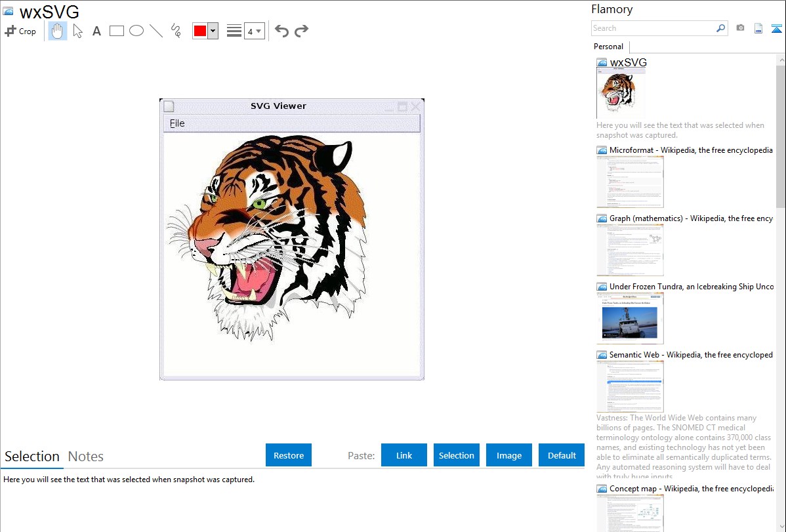Click the Search input field
The height and width of the screenshot is (532, 786).
point(652,28)
